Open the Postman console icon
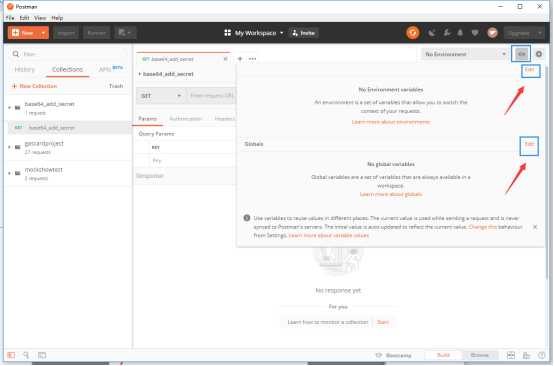Viewport: 554px width, 366px height. tap(42, 355)
